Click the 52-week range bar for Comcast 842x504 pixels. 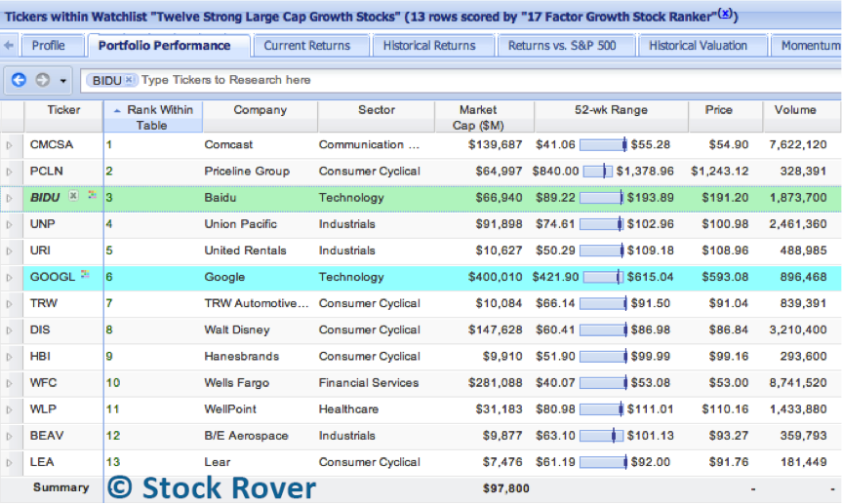[603, 144]
